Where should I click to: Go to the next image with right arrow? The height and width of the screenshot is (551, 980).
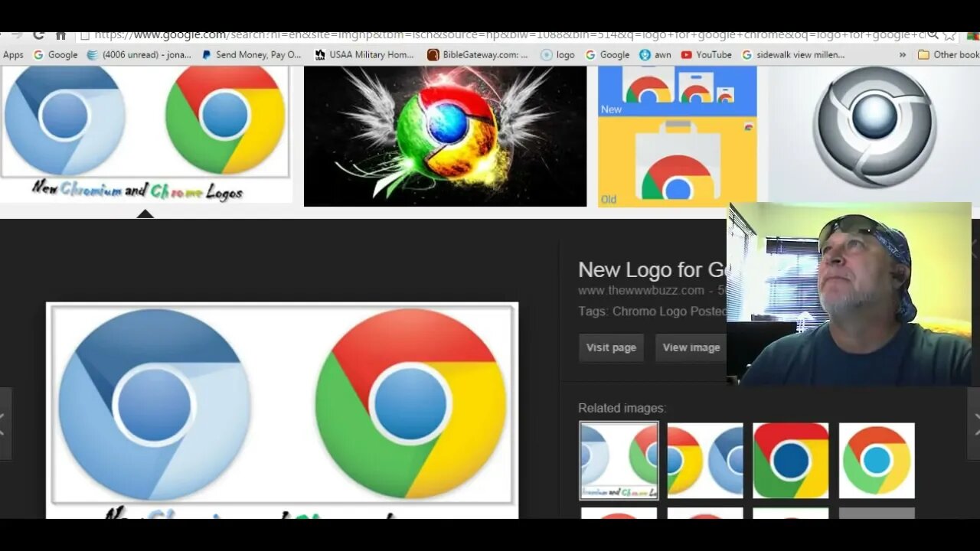coord(974,423)
